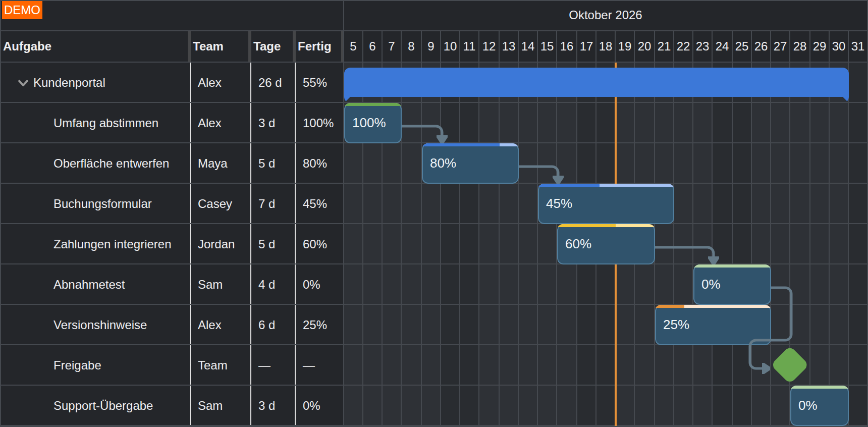
Task: Select the Abnahmetest 0% task bar
Action: (x=732, y=285)
